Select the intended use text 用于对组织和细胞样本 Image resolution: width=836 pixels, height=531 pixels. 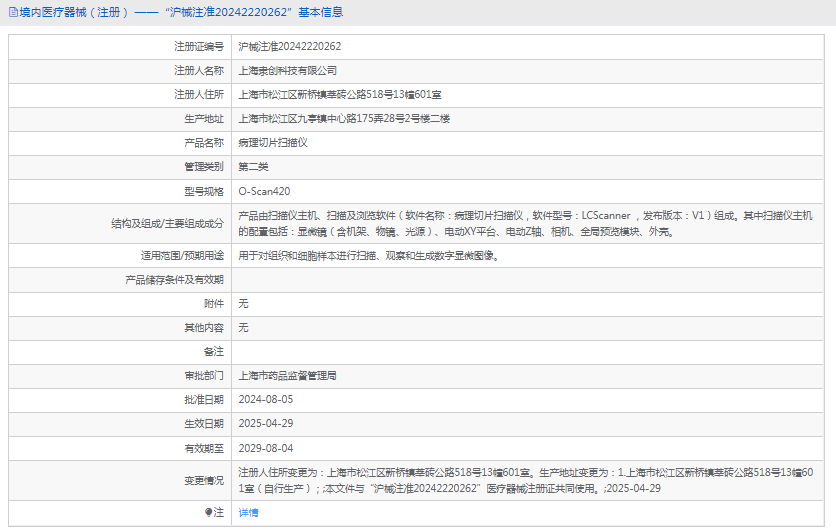[x=369, y=255]
